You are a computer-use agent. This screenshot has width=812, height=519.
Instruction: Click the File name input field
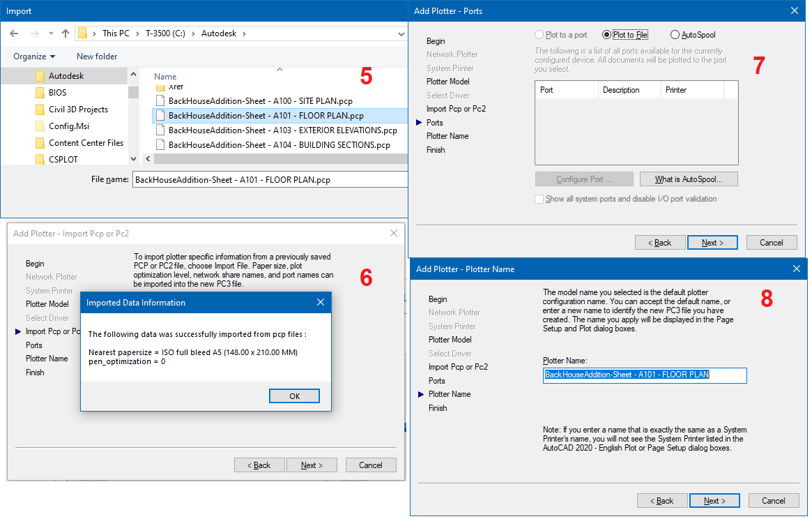(x=270, y=180)
